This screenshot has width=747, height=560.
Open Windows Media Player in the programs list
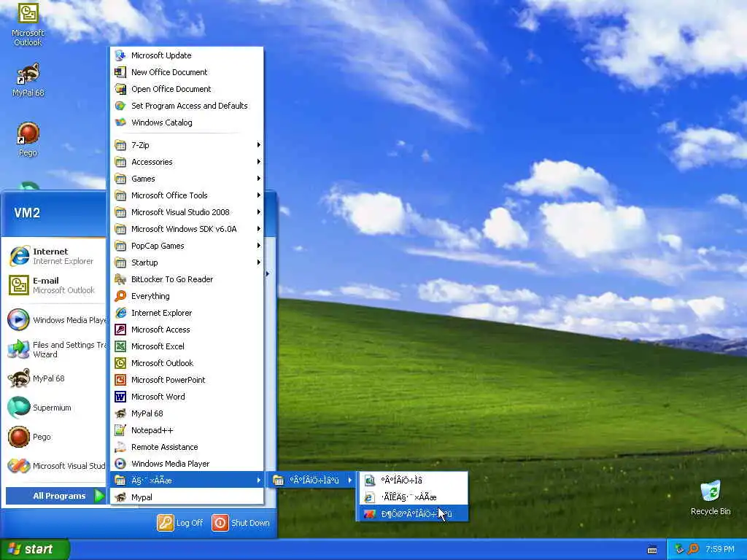point(187,464)
